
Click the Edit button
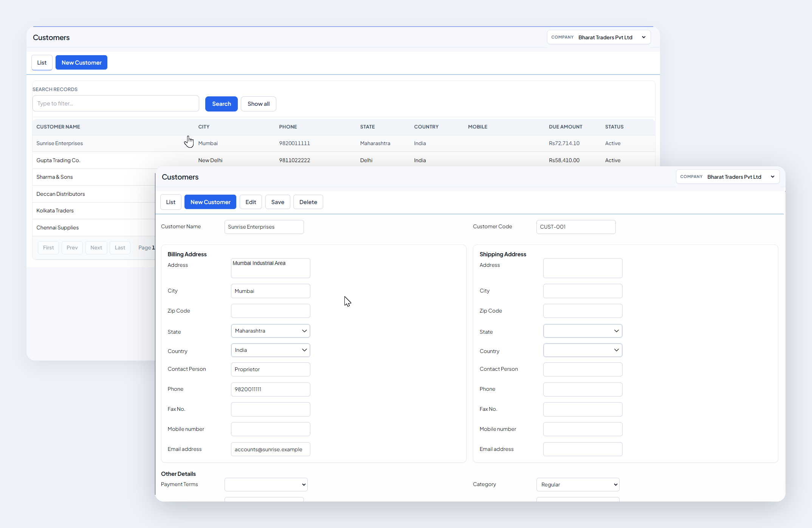click(x=251, y=202)
